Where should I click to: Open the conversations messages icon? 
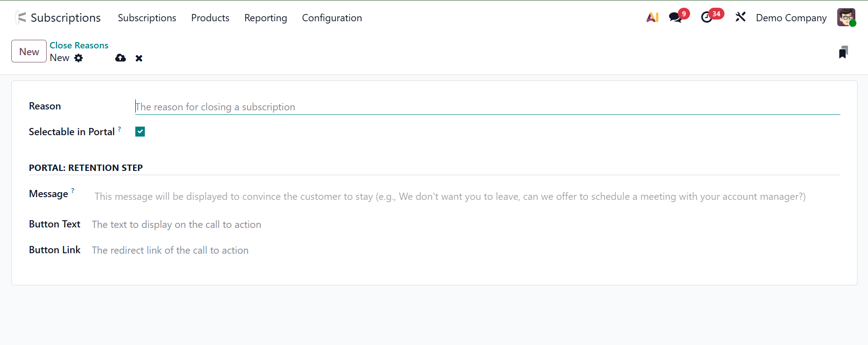(675, 18)
